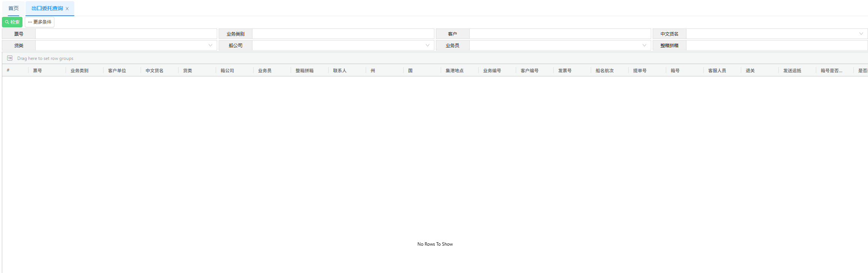Click the row group icon in drag panel
The width and height of the screenshot is (868, 273).
coord(10,58)
